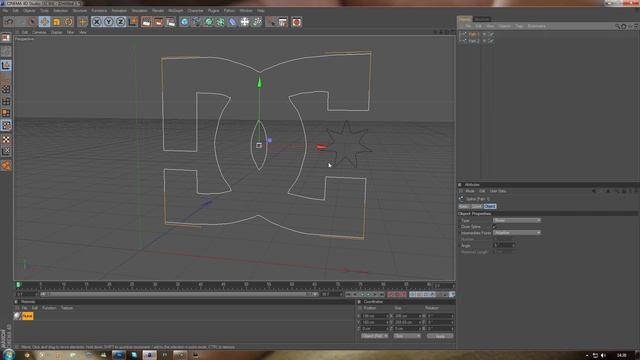Image resolution: width=640 pixels, height=360 pixels.
Task: Click Render to Picture Viewer icon
Action: coord(158,22)
